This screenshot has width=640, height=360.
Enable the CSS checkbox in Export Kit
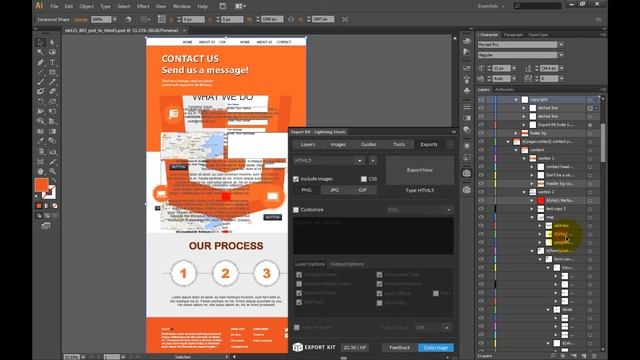point(364,179)
